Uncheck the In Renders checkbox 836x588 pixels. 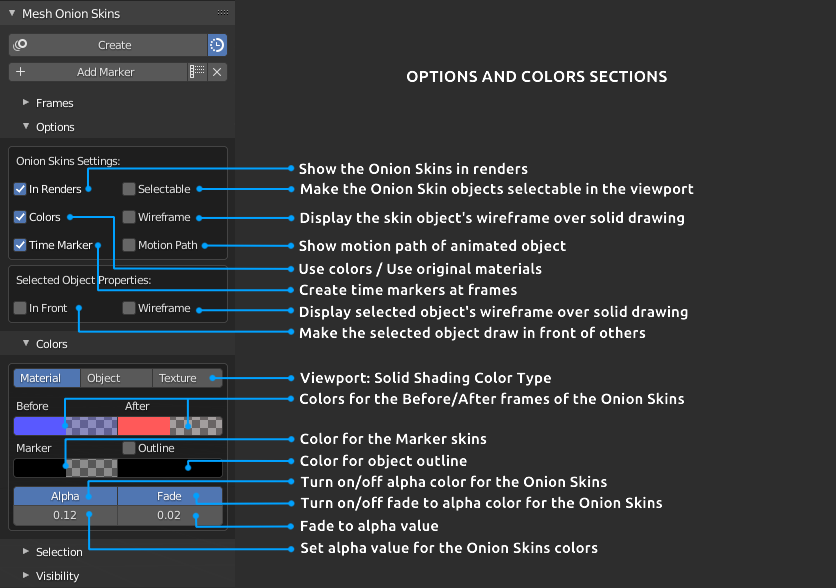pos(20,189)
